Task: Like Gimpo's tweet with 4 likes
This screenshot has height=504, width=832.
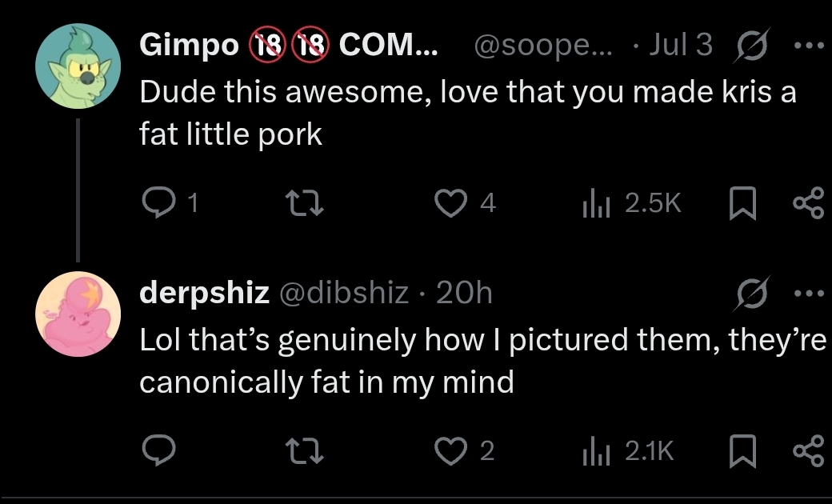Action: (450, 203)
